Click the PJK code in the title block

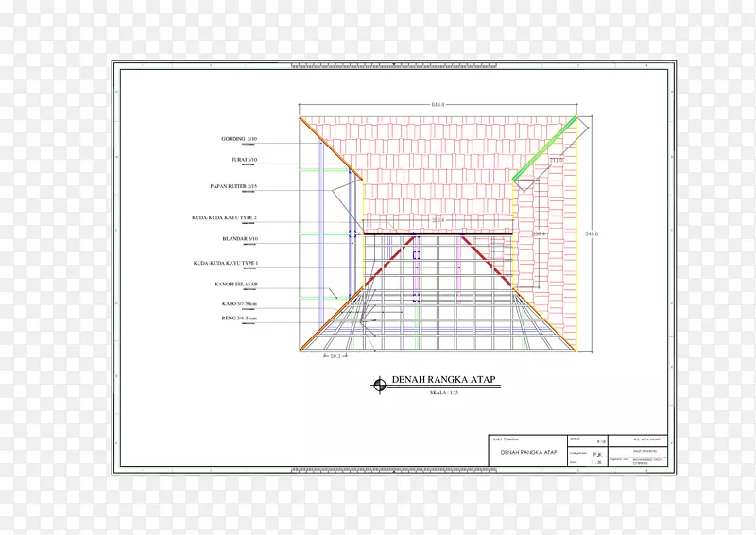click(599, 453)
